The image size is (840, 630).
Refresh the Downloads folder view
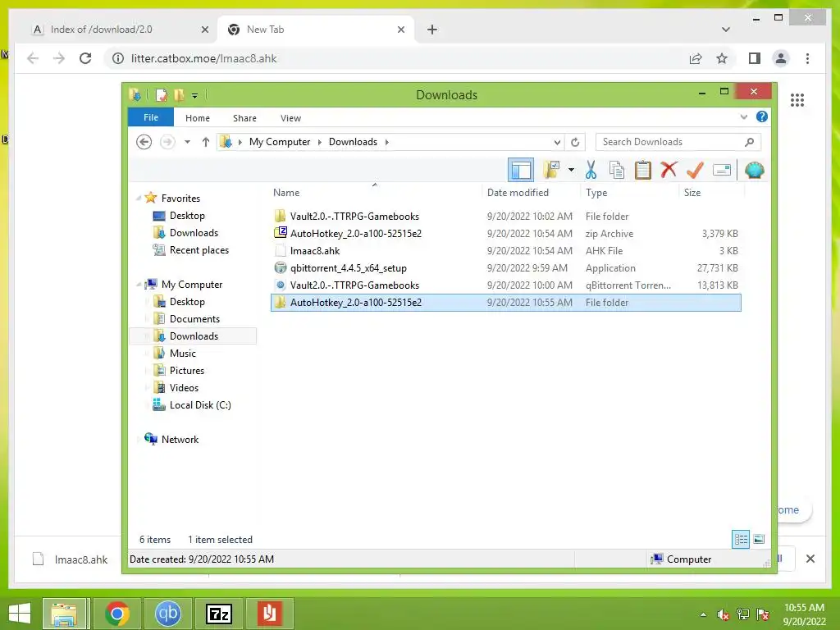click(x=575, y=142)
